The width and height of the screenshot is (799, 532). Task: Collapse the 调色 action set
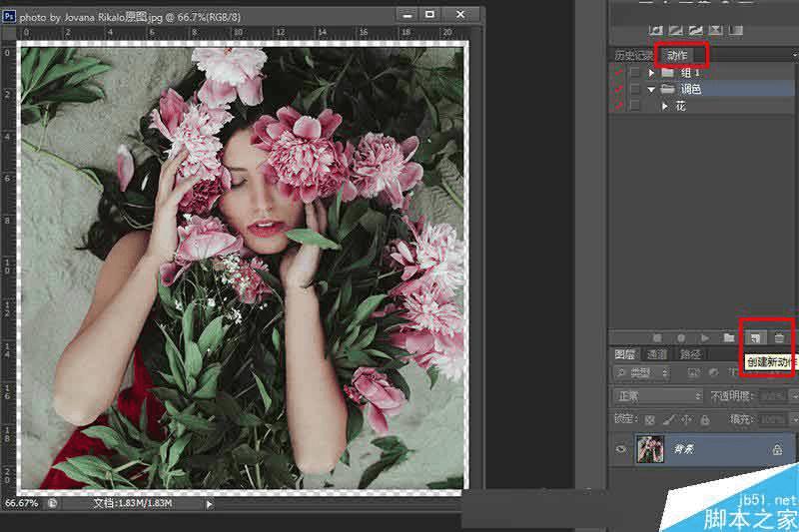(x=652, y=89)
